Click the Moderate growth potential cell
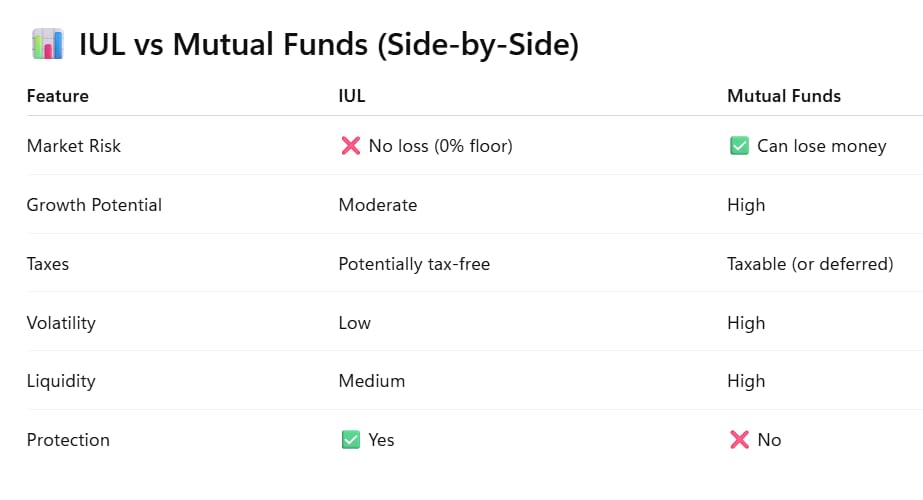This screenshot has height=500, width=923. pos(378,204)
